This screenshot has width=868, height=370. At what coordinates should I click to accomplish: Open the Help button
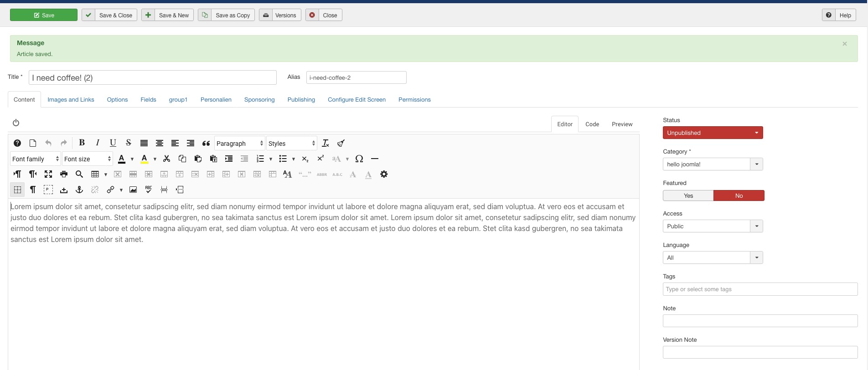(839, 15)
